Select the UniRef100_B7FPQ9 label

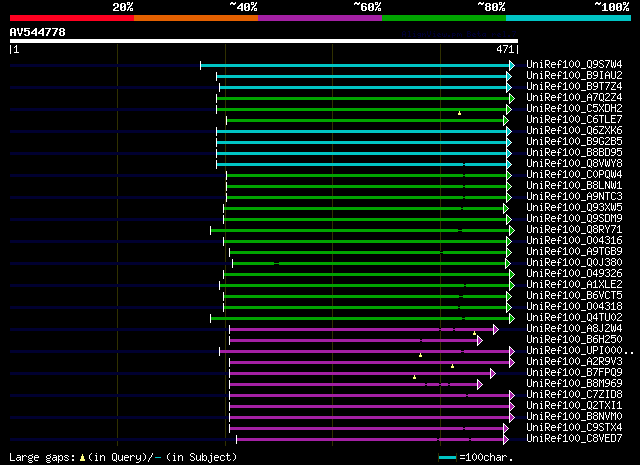[574, 373]
